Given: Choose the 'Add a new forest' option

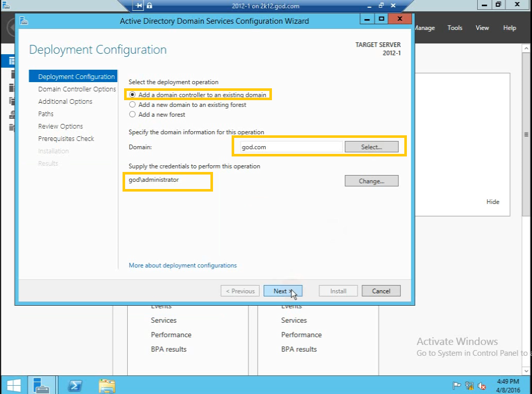Looking at the screenshot, I should coord(157,115).
